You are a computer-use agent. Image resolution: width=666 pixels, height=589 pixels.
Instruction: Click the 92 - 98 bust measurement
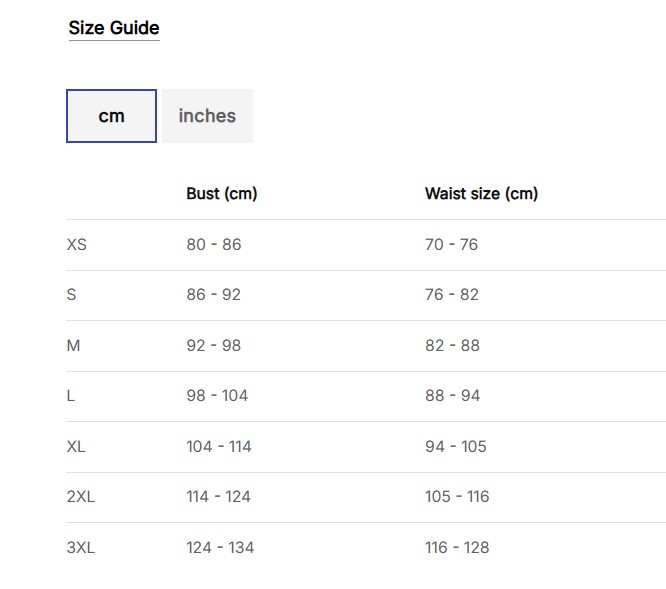point(213,346)
